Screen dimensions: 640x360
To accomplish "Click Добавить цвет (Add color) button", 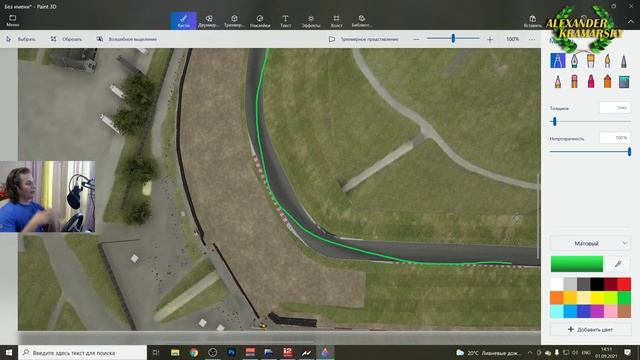I will point(590,329).
